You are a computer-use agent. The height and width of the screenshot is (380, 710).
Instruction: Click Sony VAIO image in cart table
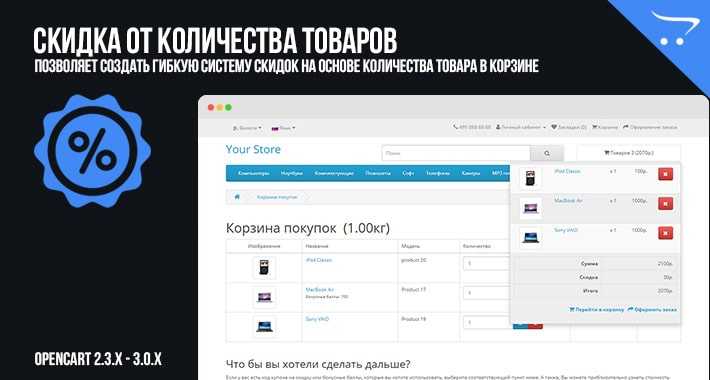tap(264, 327)
